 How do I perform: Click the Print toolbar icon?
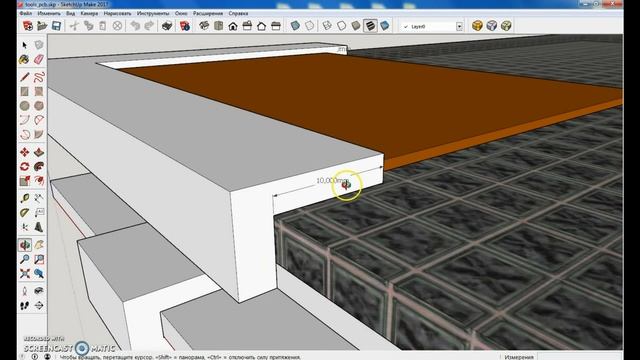(167, 26)
